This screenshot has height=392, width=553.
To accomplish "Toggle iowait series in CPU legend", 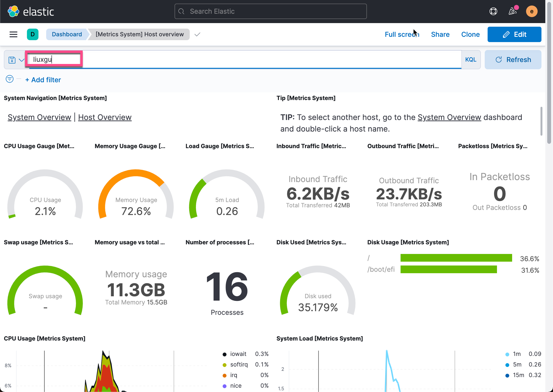I will coord(238,354).
